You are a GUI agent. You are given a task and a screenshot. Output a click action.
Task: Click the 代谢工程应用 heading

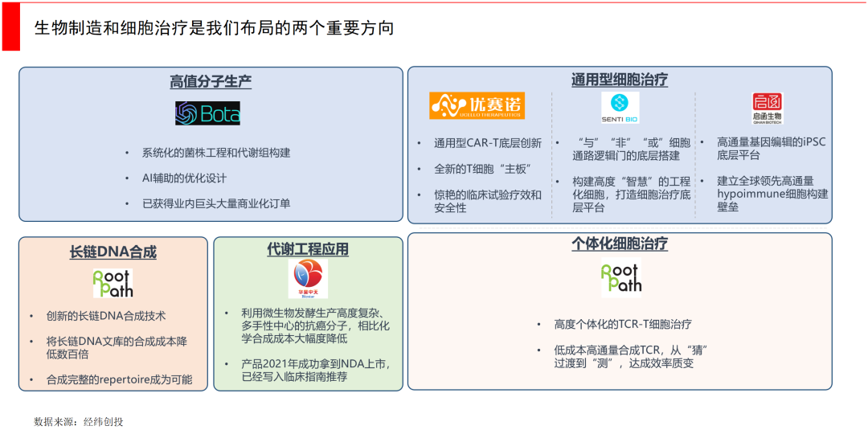[308, 249]
